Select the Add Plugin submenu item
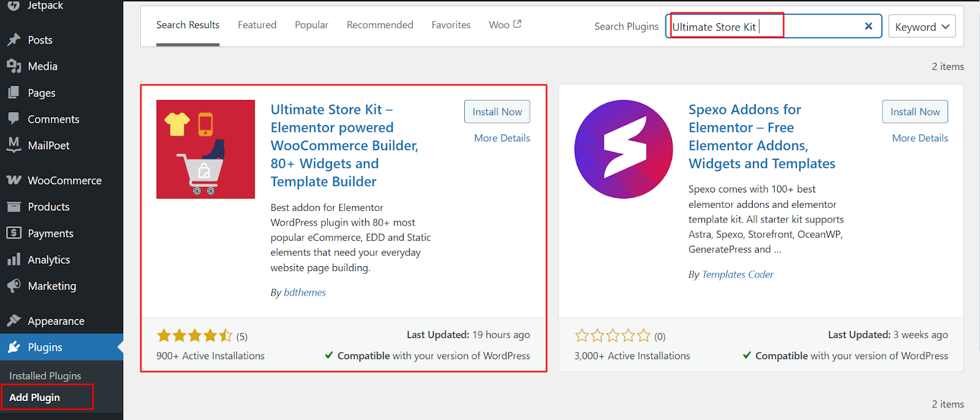This screenshot has height=420, width=980. (x=35, y=397)
